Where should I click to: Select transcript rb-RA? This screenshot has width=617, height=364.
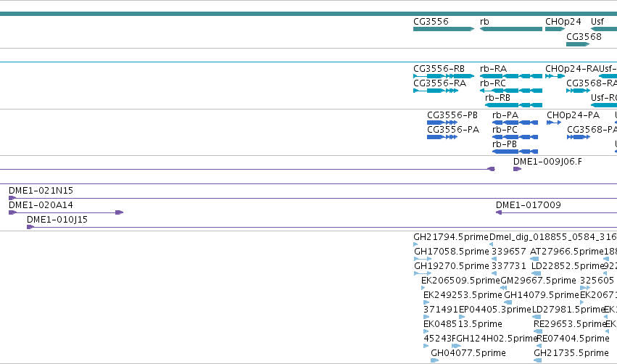[510, 76]
